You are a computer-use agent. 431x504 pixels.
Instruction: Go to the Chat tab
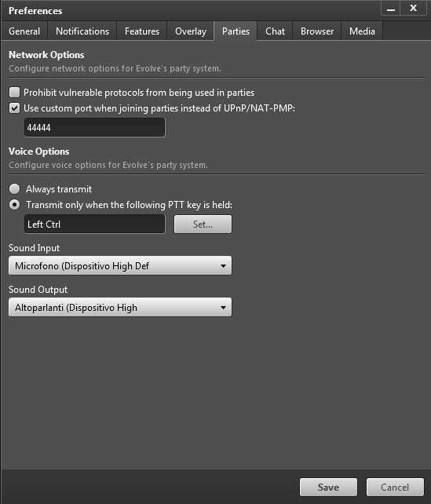(275, 31)
